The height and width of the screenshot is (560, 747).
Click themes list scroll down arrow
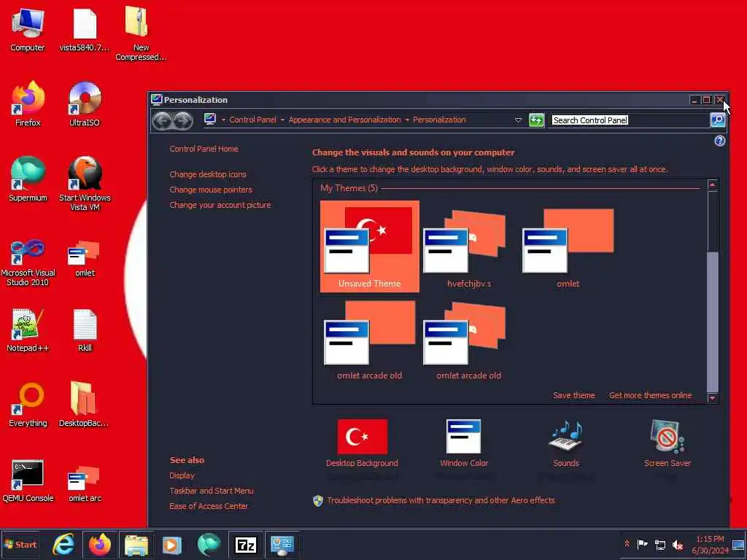coord(712,398)
